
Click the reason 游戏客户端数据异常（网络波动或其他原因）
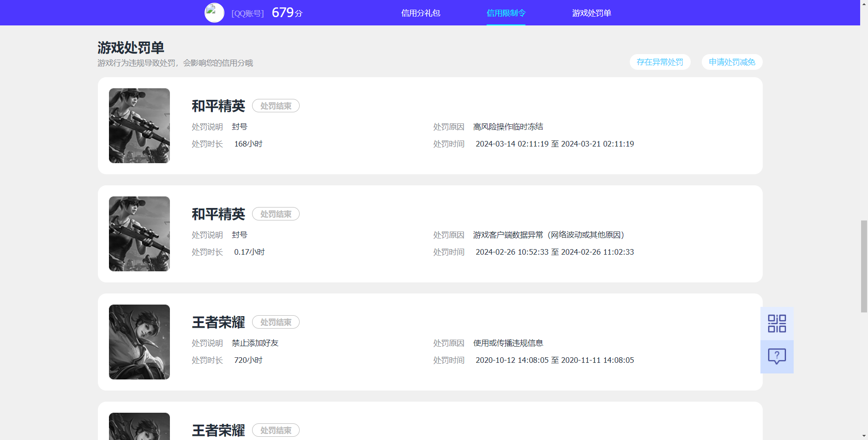tap(549, 235)
